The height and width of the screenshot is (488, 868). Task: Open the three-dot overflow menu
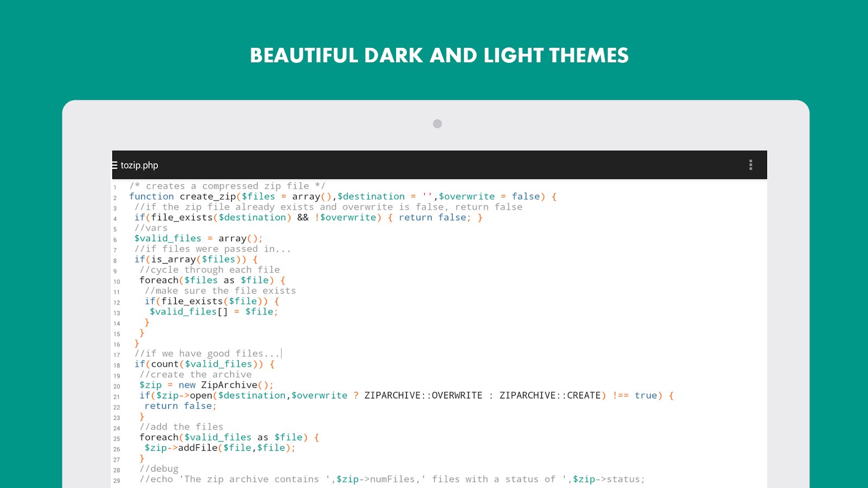[x=750, y=165]
